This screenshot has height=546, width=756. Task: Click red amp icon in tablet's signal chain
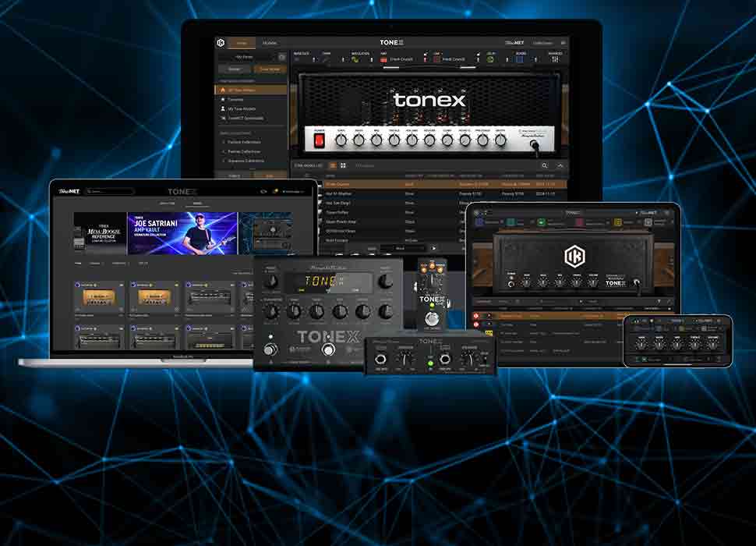coord(579,222)
